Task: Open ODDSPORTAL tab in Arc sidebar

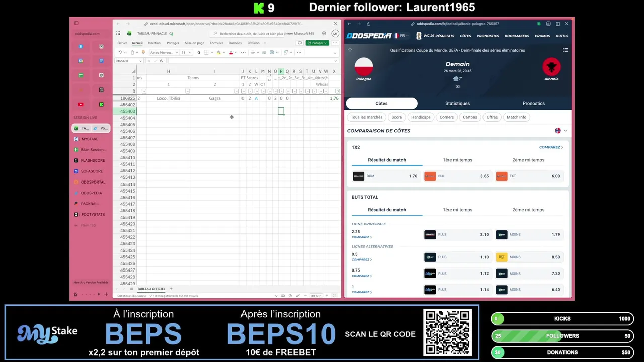Action: tap(91, 182)
